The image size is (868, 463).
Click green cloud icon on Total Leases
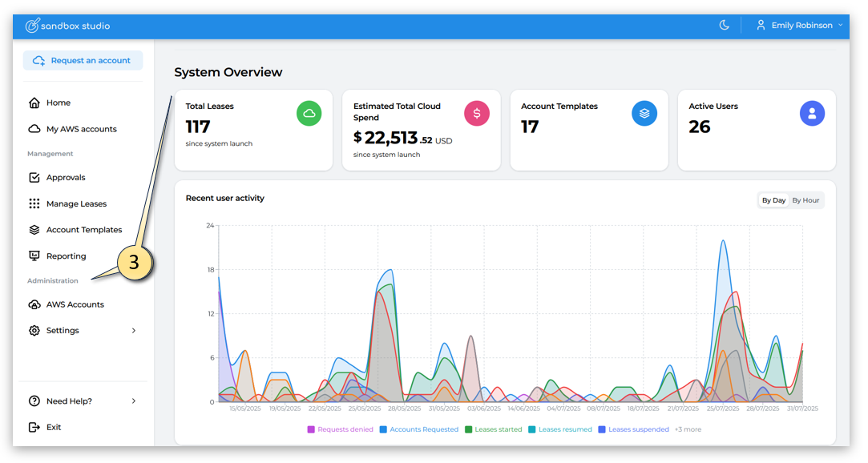coord(309,114)
